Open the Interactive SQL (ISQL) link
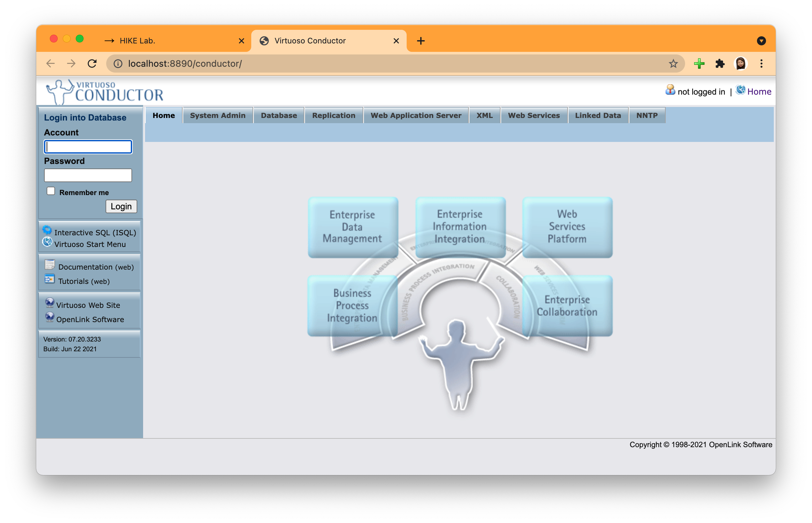This screenshot has height=523, width=812. [x=95, y=232]
